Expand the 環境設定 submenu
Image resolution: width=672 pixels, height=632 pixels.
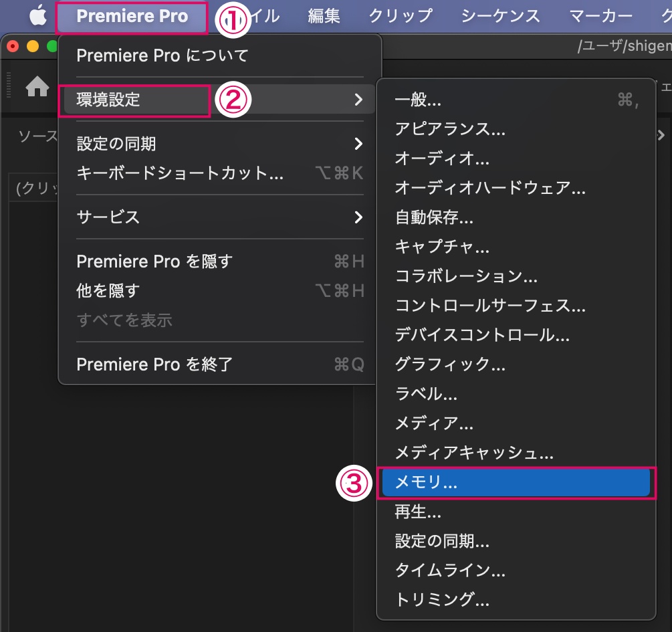coord(219,100)
